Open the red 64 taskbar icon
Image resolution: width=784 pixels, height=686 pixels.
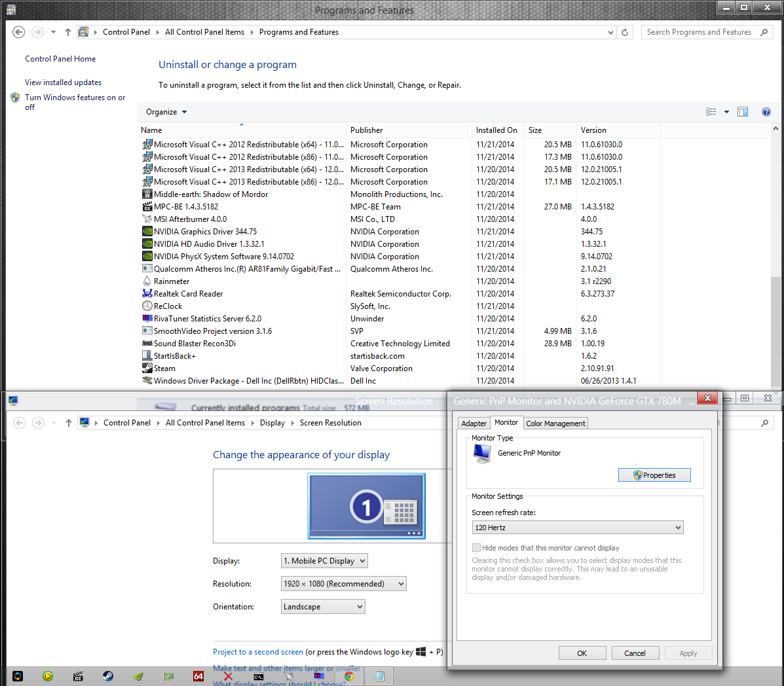click(x=198, y=676)
